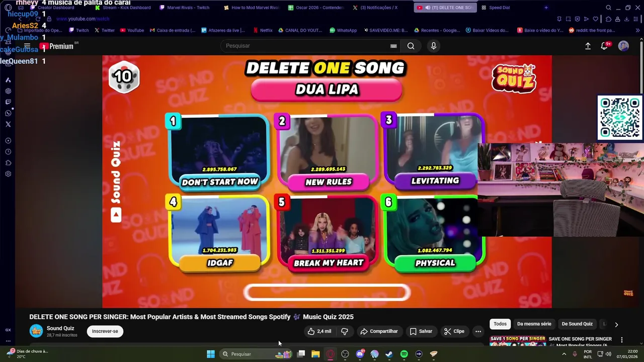Take a snapshot with Opera capture icon

[x=568, y=19]
